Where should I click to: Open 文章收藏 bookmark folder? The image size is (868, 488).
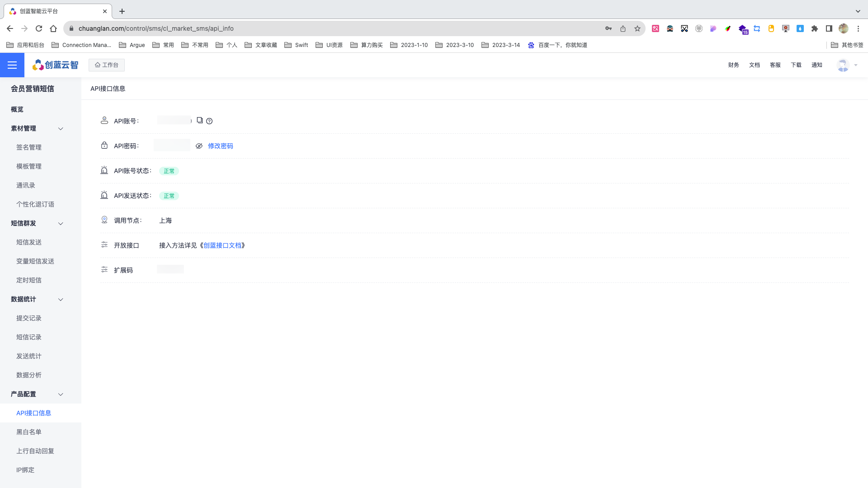pyautogui.click(x=261, y=45)
